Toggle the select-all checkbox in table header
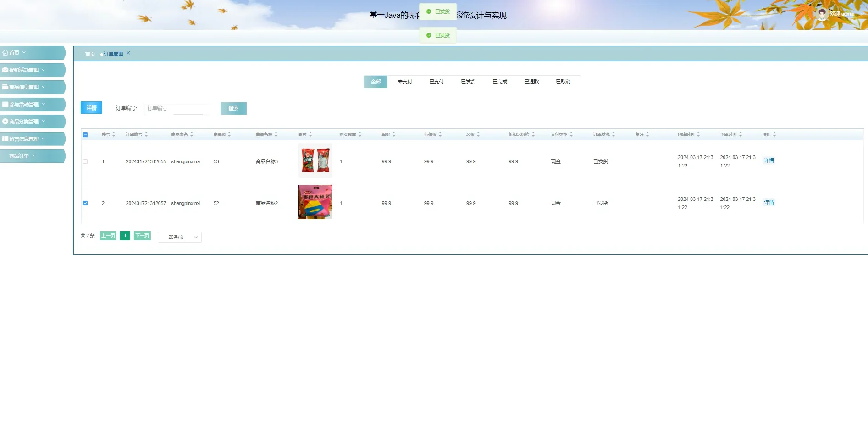The height and width of the screenshot is (433, 868). pos(85,134)
